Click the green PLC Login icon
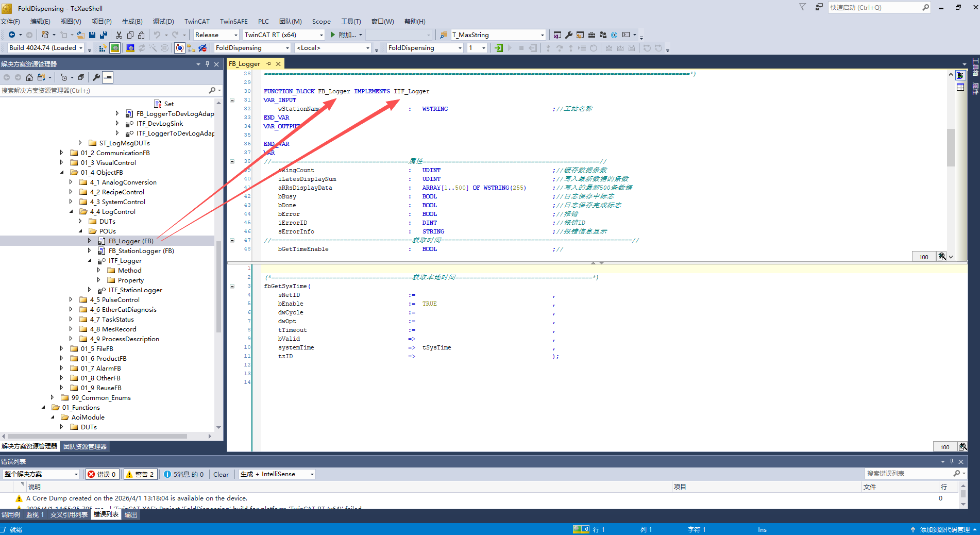The height and width of the screenshot is (535, 980). point(499,48)
